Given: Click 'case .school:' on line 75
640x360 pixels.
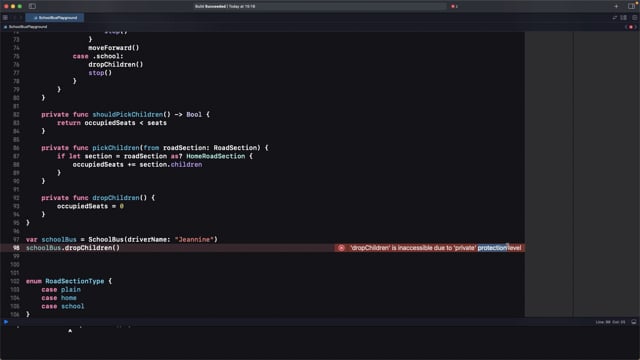Looking at the screenshot, I should point(98,56).
